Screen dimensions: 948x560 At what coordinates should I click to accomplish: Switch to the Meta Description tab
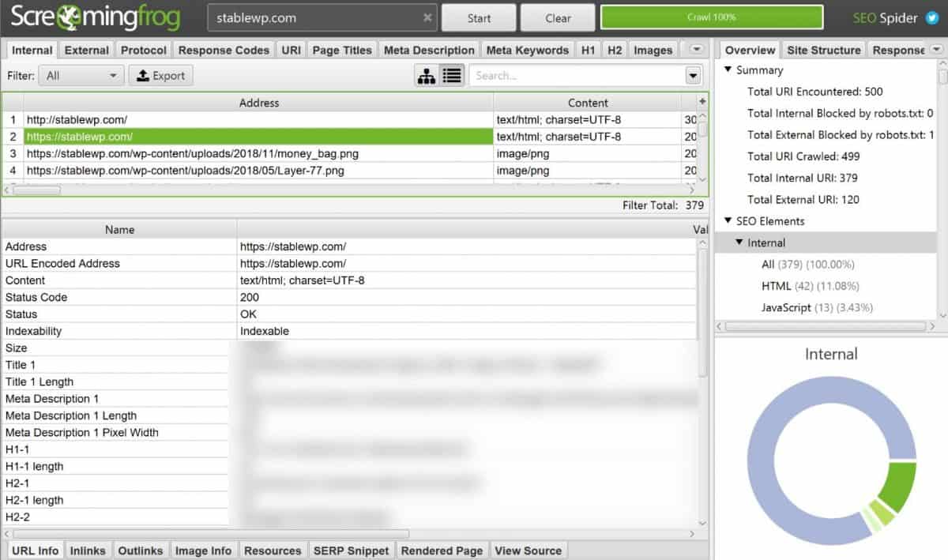429,50
